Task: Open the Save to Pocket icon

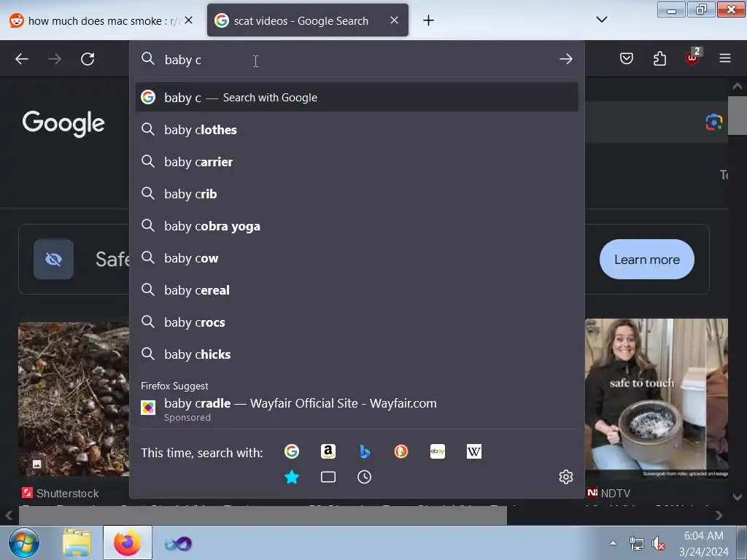Action: pyautogui.click(x=627, y=58)
